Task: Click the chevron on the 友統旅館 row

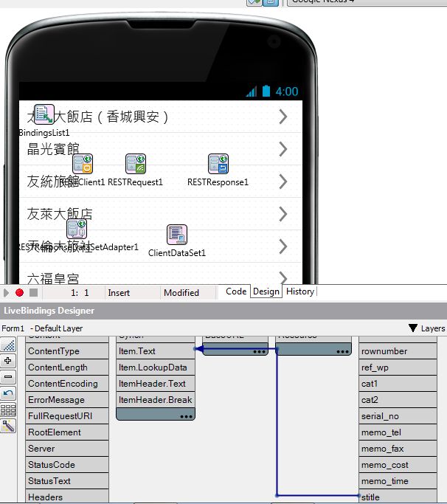Action: 283,182
